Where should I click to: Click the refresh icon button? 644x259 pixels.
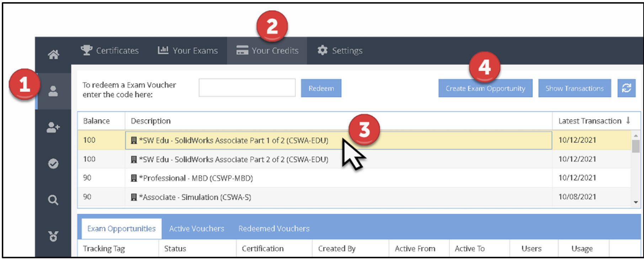[627, 88]
